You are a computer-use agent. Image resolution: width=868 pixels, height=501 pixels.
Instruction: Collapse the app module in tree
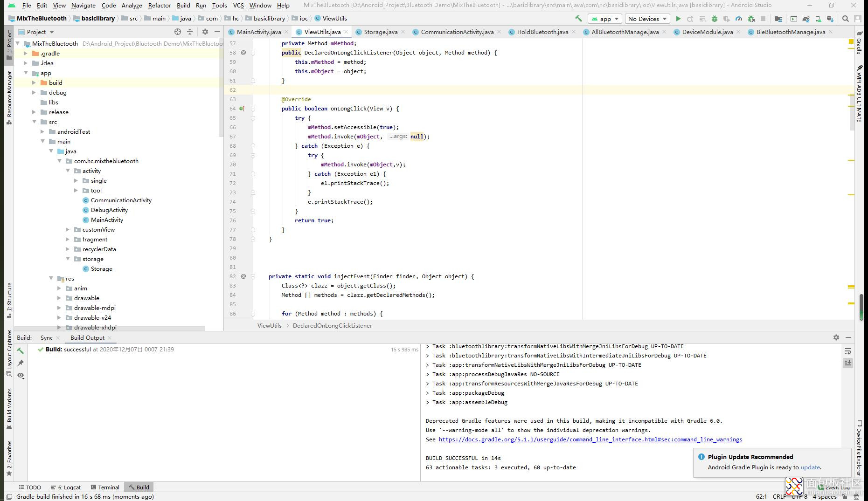(26, 73)
